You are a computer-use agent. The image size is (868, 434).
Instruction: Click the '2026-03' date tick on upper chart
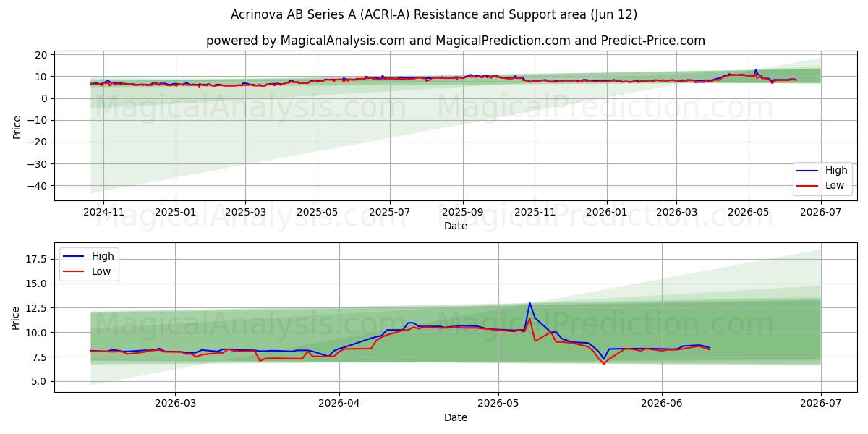click(676, 212)
